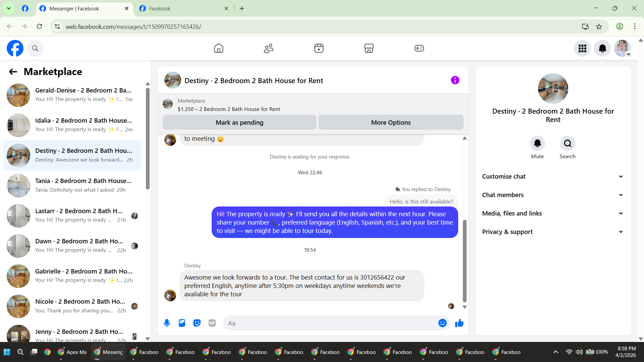This screenshot has width=644, height=362.
Task: Open conversation information purple icon
Action: (x=455, y=80)
